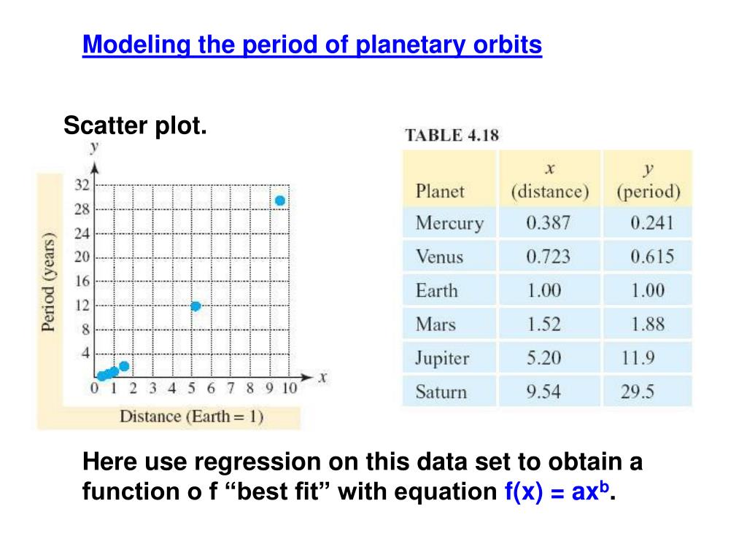Click the Saturn data point on scatter plot
Viewport: 747px width, 560px height.
tap(280, 201)
